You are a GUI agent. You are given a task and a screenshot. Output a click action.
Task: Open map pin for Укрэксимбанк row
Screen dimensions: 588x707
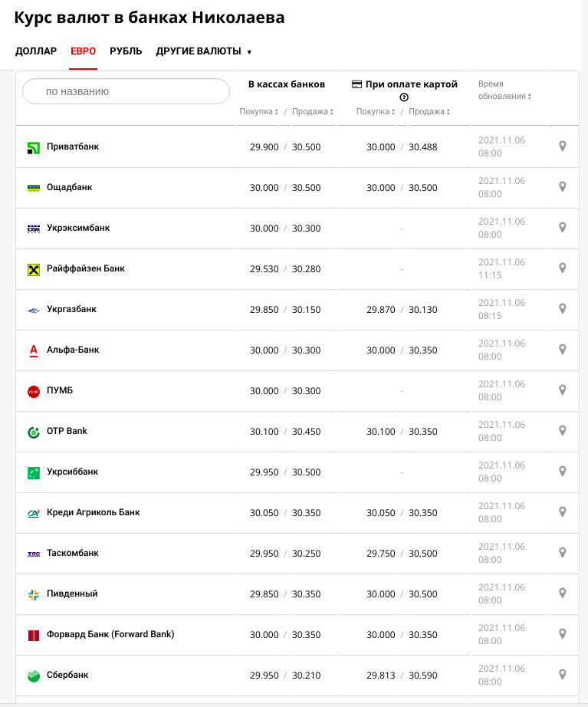pos(562,227)
